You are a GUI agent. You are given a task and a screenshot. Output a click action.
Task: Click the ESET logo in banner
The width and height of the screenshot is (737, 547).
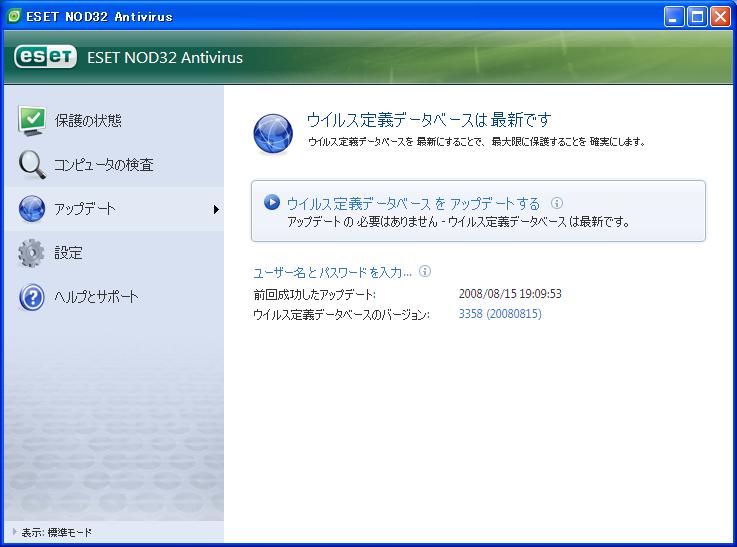coord(45,57)
